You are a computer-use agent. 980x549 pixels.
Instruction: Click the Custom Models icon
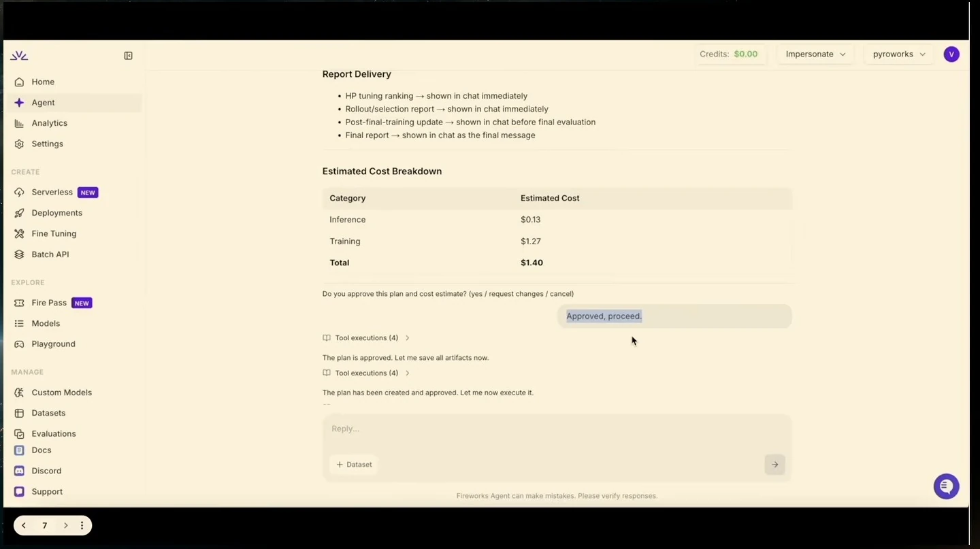tap(19, 393)
